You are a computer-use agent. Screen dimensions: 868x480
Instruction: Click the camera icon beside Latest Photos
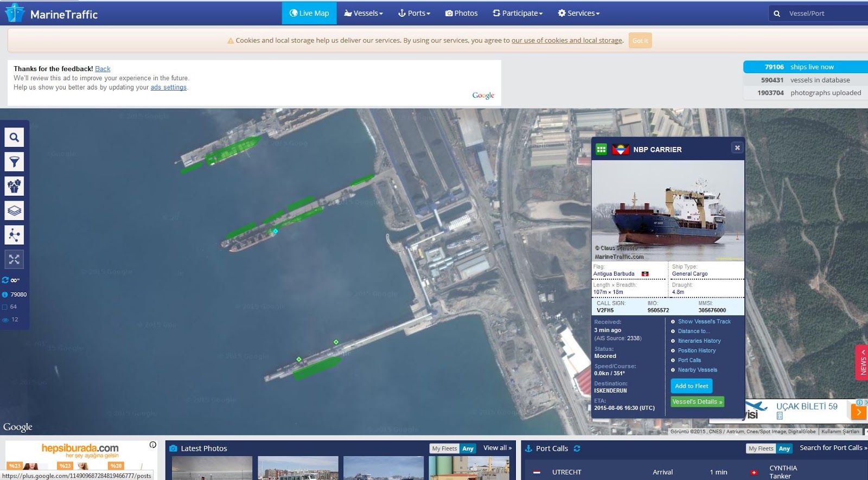coord(174,449)
